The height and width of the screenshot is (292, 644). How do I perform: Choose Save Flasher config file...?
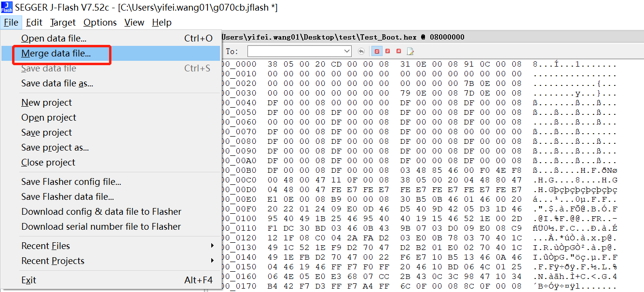point(111,181)
